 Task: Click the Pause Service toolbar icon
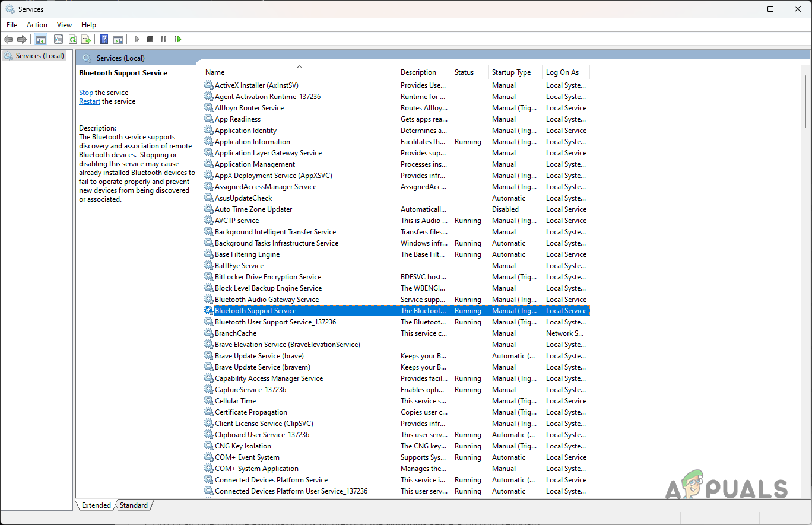(x=164, y=39)
